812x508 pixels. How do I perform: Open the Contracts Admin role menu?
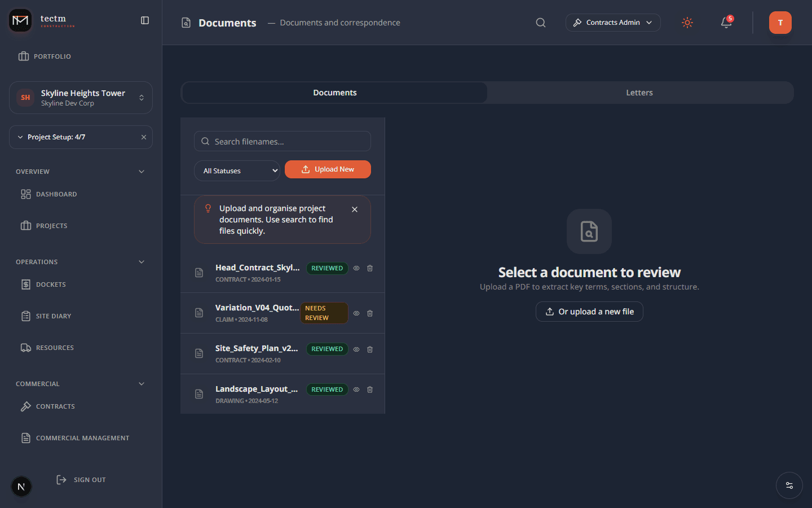coord(612,23)
